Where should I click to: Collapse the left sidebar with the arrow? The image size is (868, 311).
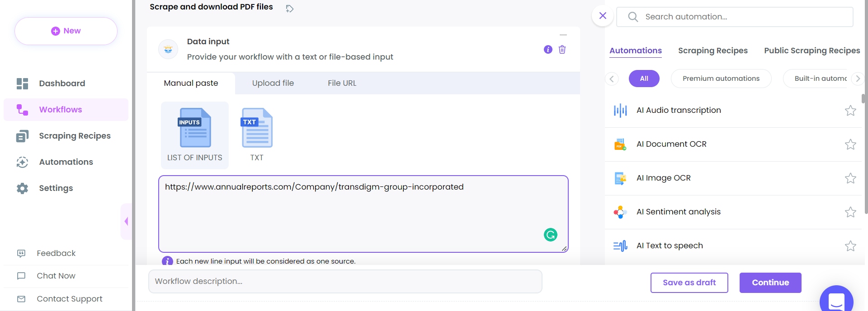click(x=126, y=221)
